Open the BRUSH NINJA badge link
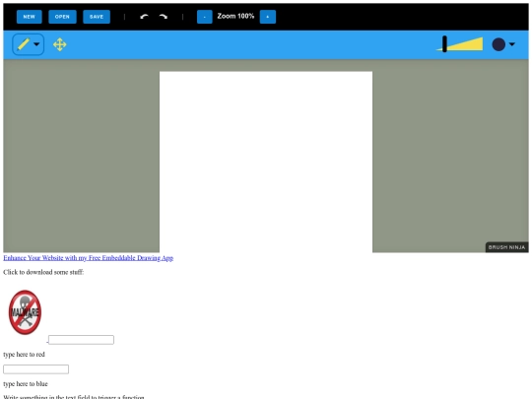The height and width of the screenshot is (399, 532). (x=507, y=247)
